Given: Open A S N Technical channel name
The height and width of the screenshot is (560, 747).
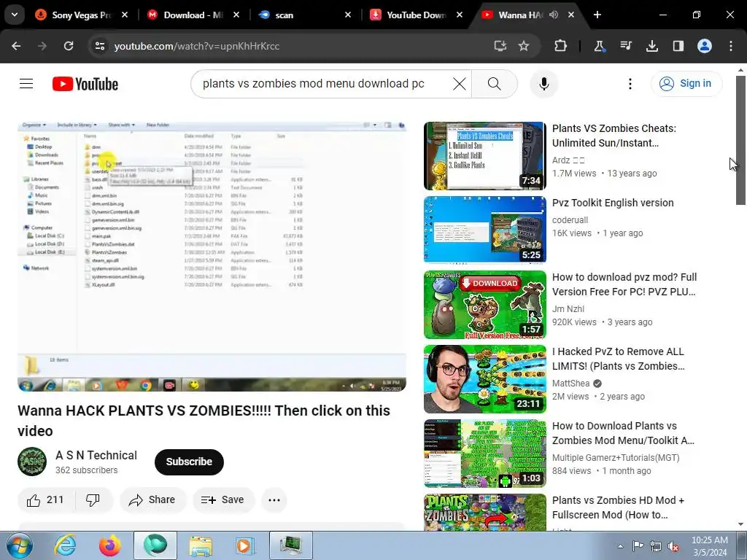Looking at the screenshot, I should click(x=96, y=455).
